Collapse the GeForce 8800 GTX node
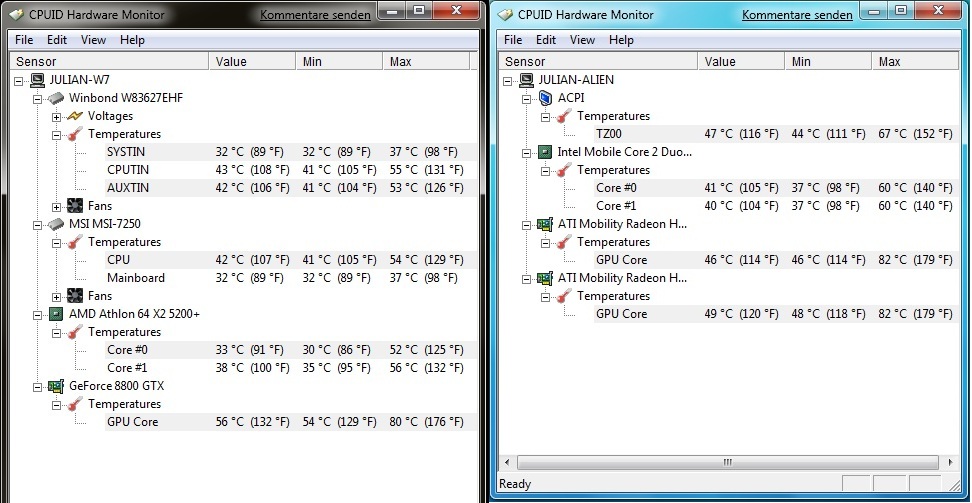Viewport: 972px width, 503px height. (x=37, y=386)
